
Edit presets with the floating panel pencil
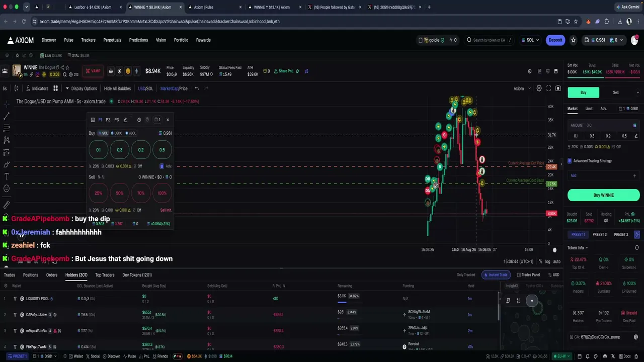click(125, 120)
